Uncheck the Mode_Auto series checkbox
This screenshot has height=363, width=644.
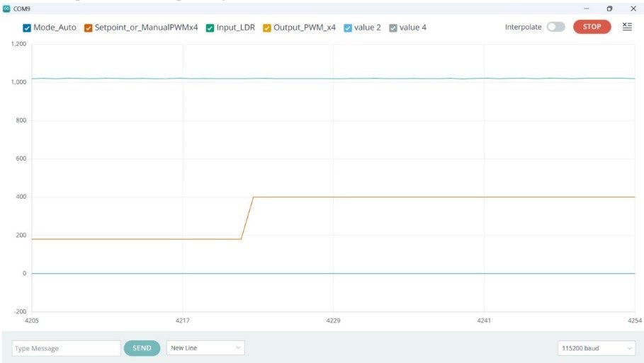pos(27,28)
